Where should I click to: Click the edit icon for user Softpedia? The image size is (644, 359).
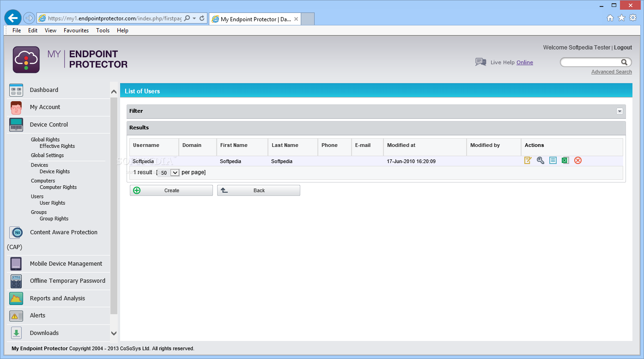tap(528, 160)
